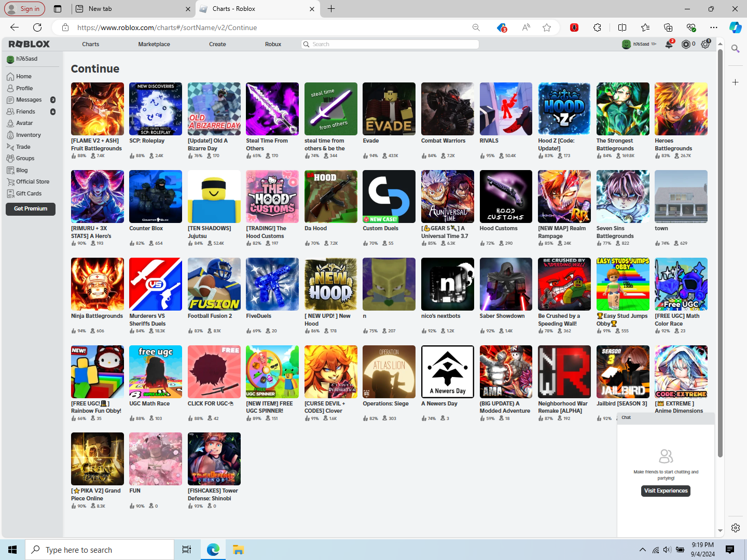Collapse the Chat panel header
Viewport: 747px width, 560px height.
[666, 417]
